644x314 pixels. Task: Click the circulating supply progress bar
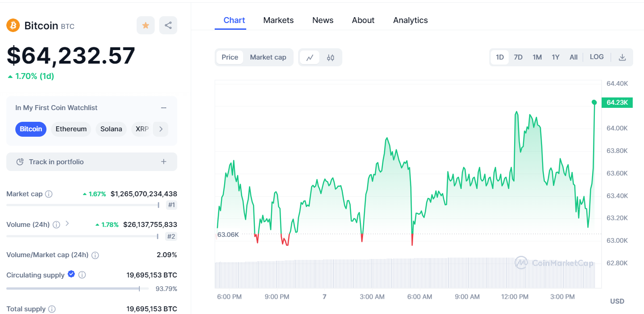click(x=78, y=289)
